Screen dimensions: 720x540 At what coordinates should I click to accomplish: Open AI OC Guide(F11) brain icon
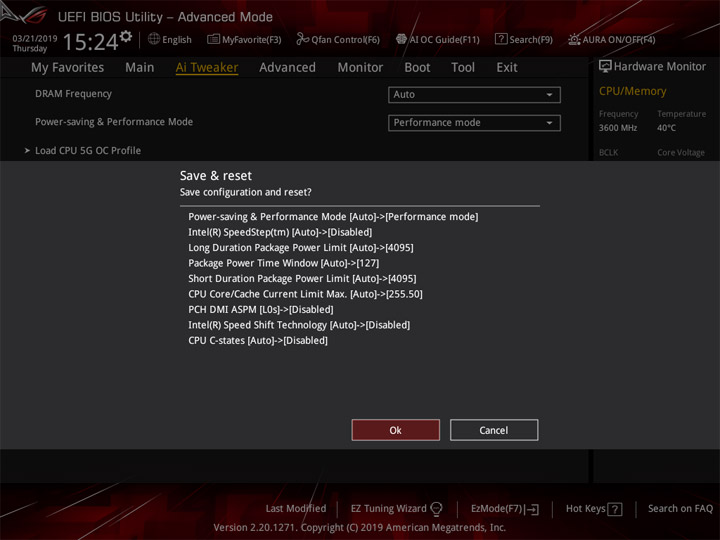tap(401, 39)
